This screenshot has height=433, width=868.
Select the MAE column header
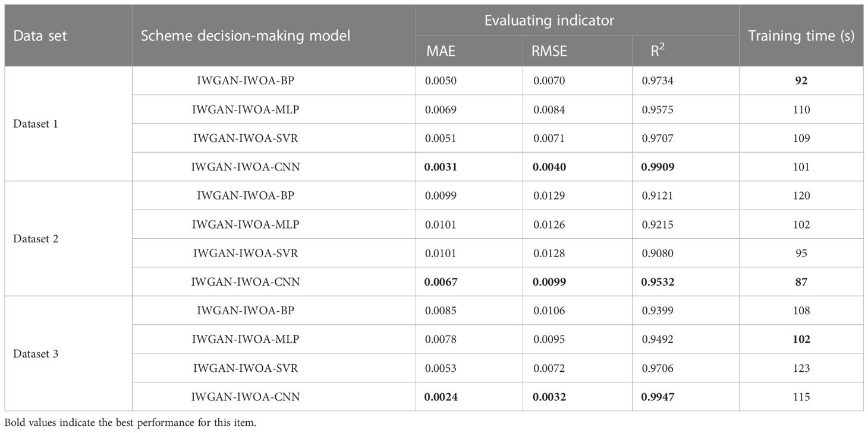[x=441, y=51]
